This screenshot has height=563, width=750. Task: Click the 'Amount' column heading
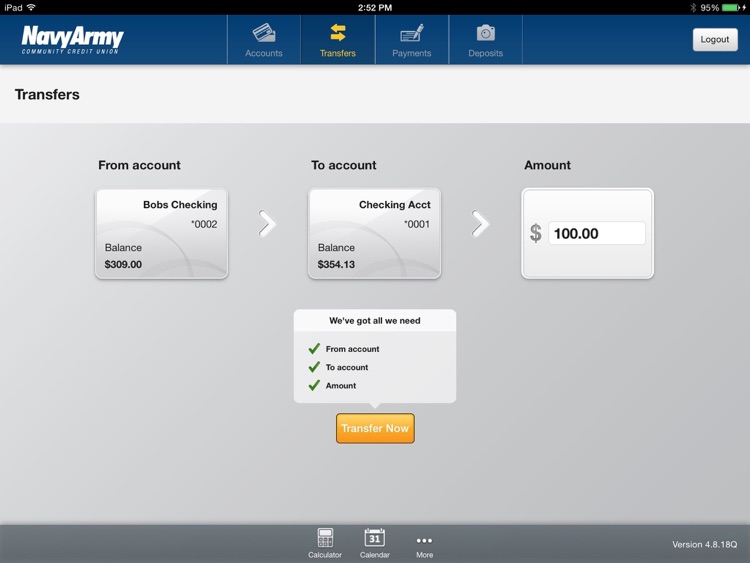click(x=547, y=165)
